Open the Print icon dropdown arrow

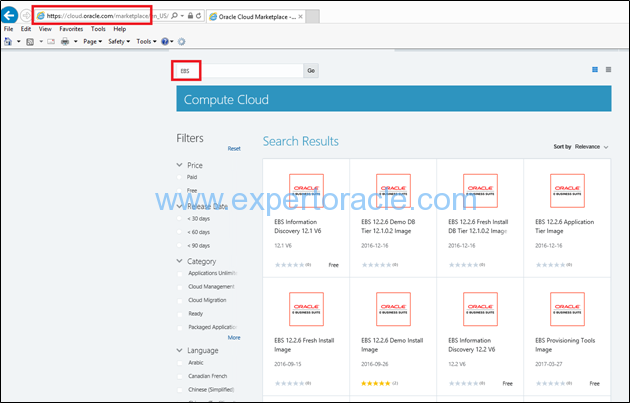coord(75,41)
